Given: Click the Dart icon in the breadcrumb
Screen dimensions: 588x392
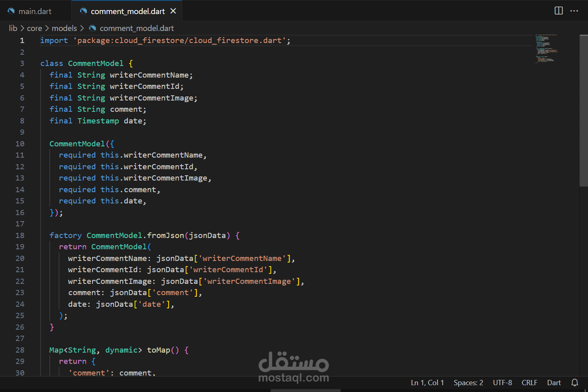Looking at the screenshot, I should (x=93, y=28).
